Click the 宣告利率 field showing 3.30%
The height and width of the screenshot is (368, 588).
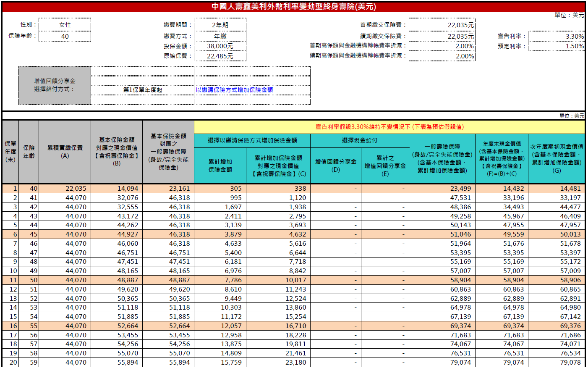coord(556,36)
